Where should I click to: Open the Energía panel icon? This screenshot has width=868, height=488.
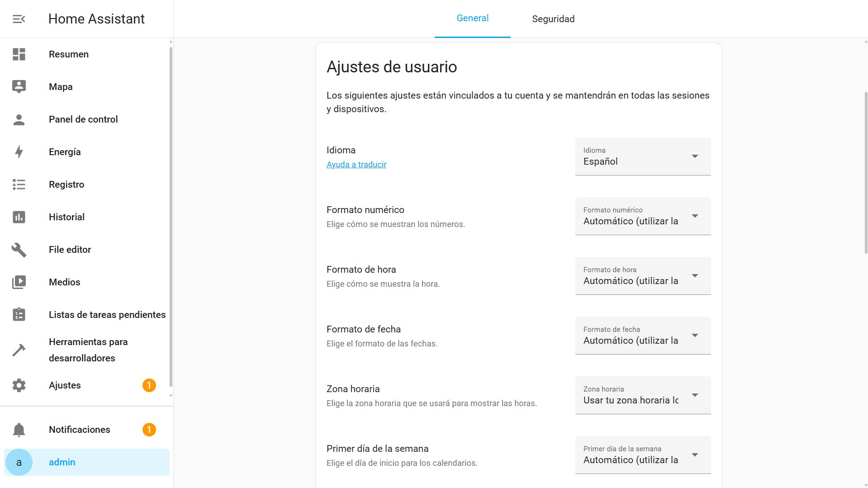coord(19,152)
